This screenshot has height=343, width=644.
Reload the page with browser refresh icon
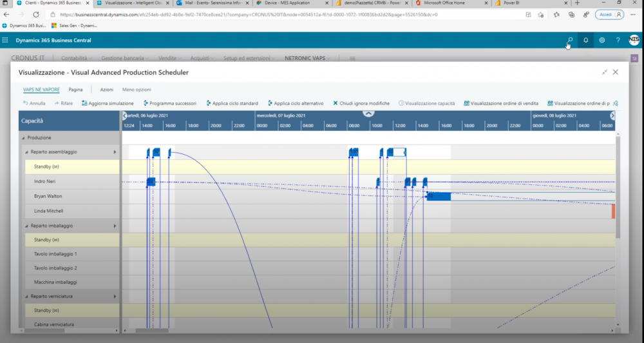[35, 14]
